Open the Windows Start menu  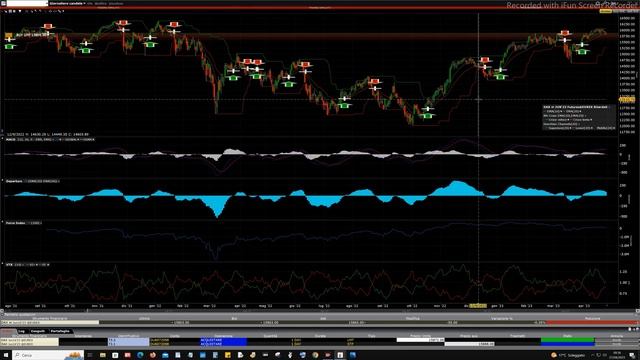click(6, 355)
